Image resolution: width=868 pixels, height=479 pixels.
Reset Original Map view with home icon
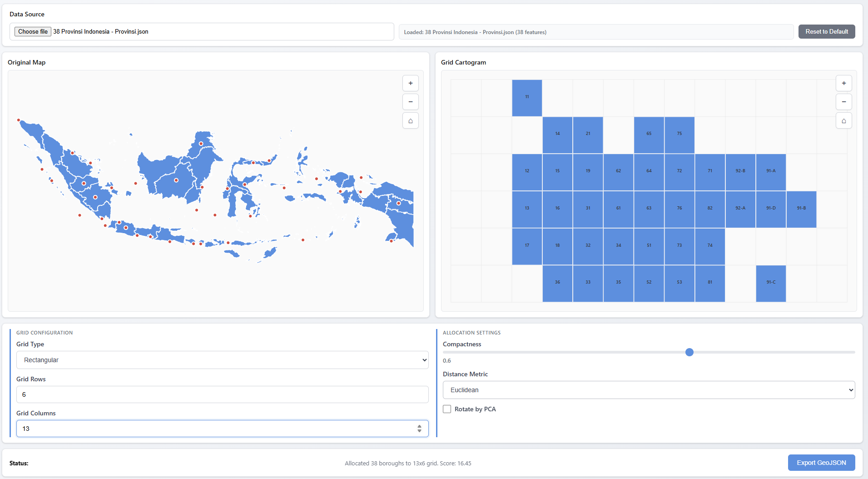(410, 121)
